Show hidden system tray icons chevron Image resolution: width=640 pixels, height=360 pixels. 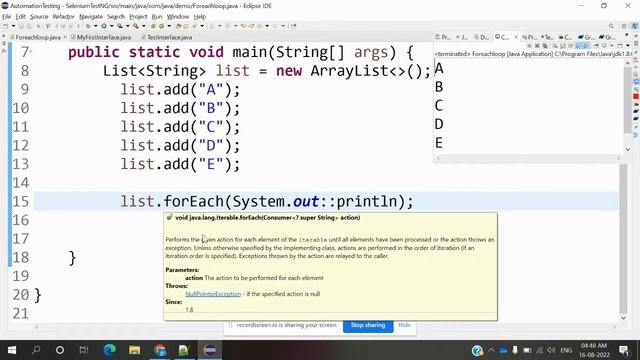coord(491,350)
